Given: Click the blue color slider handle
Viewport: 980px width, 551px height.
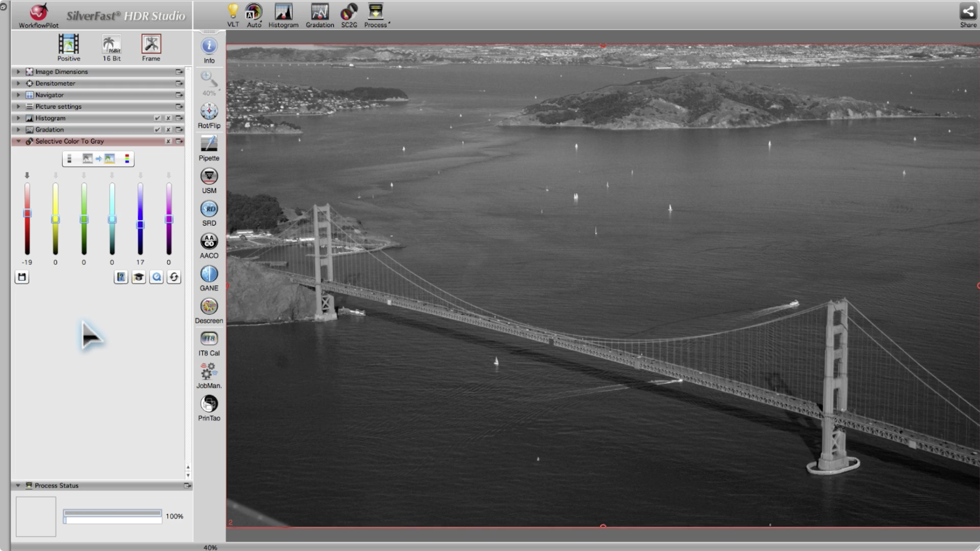Looking at the screenshot, I should (x=140, y=225).
